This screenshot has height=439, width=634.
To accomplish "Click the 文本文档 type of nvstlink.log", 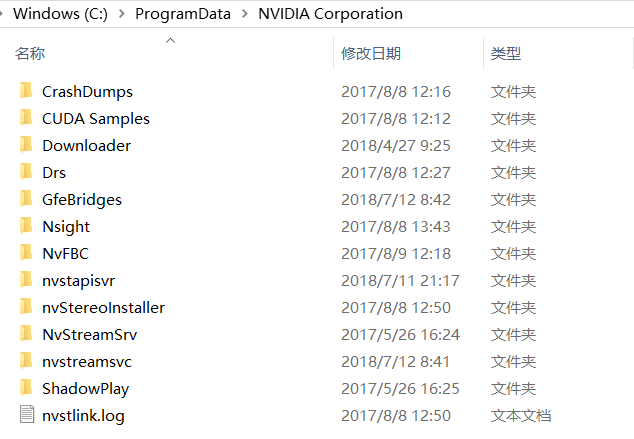I will 521,416.
